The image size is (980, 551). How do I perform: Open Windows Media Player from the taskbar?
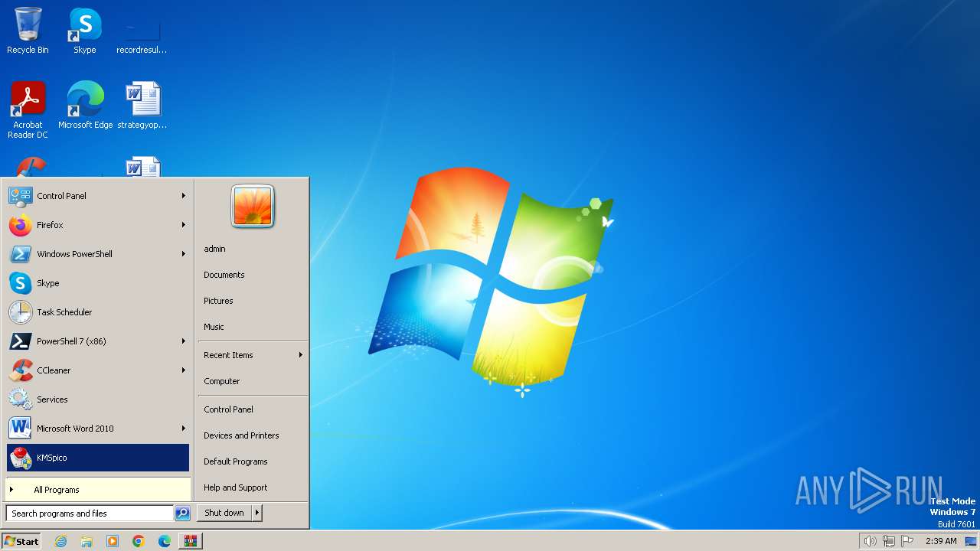click(113, 541)
